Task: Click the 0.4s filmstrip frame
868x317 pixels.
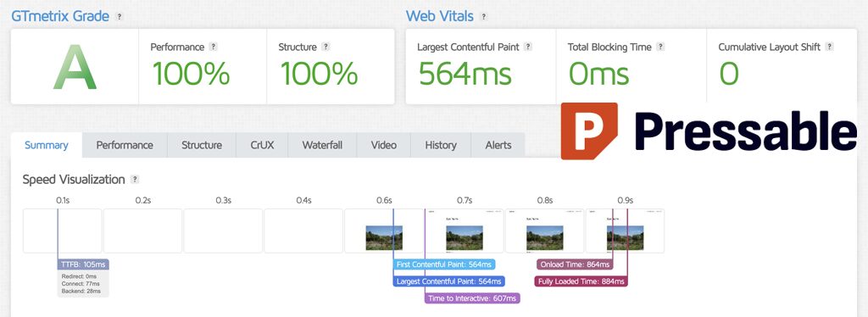Action: (x=303, y=231)
